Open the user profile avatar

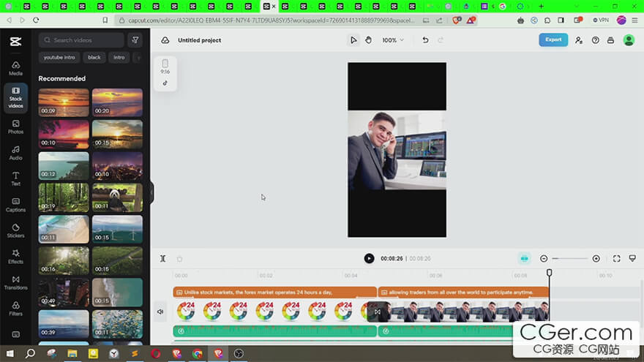click(x=629, y=39)
